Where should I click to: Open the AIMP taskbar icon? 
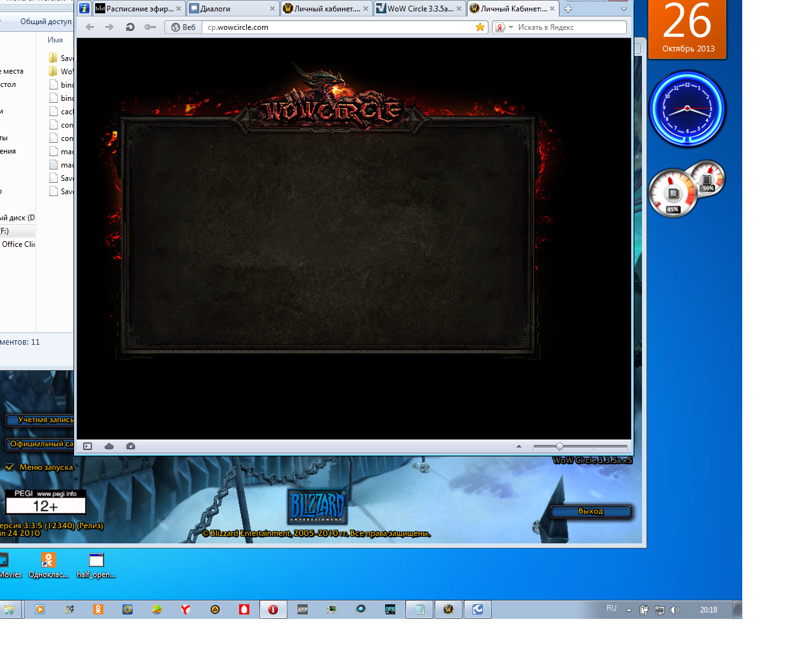(215, 609)
